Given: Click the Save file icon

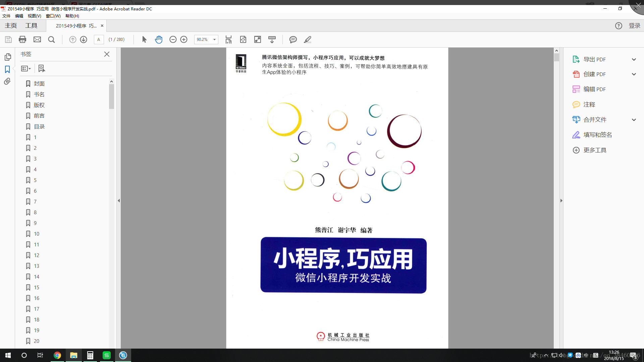Looking at the screenshot, I should [8, 40].
